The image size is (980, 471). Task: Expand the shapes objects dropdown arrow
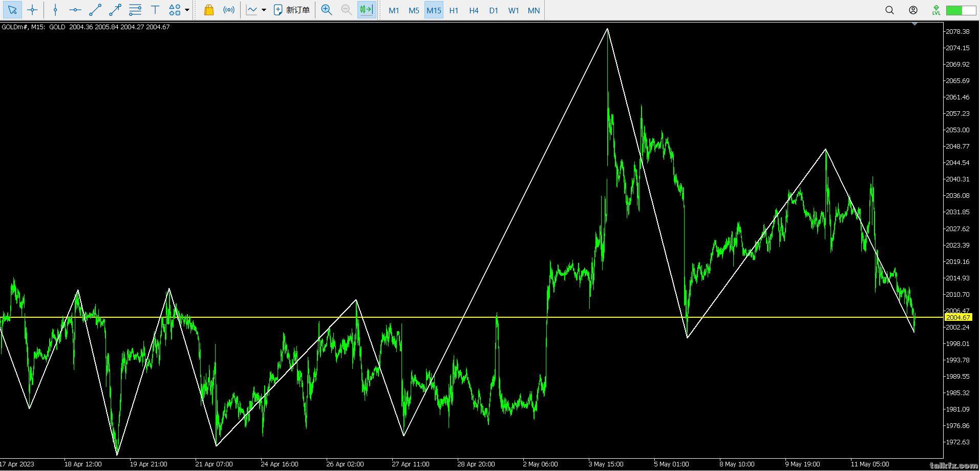coord(187,10)
